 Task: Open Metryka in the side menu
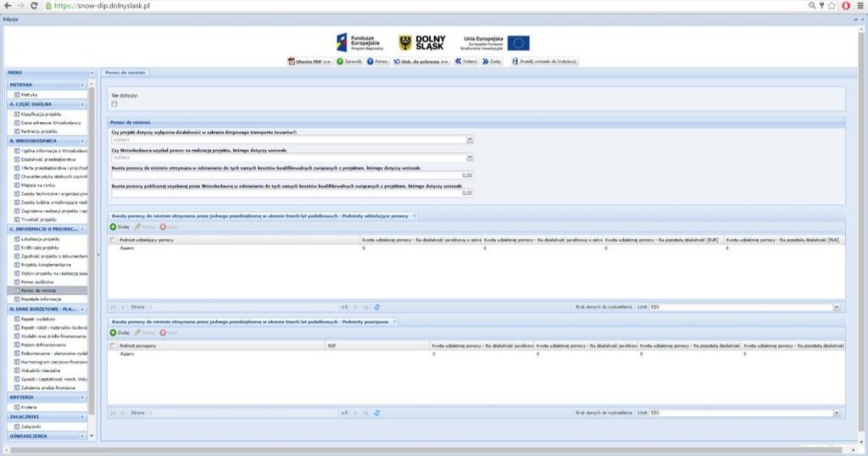click(29, 95)
